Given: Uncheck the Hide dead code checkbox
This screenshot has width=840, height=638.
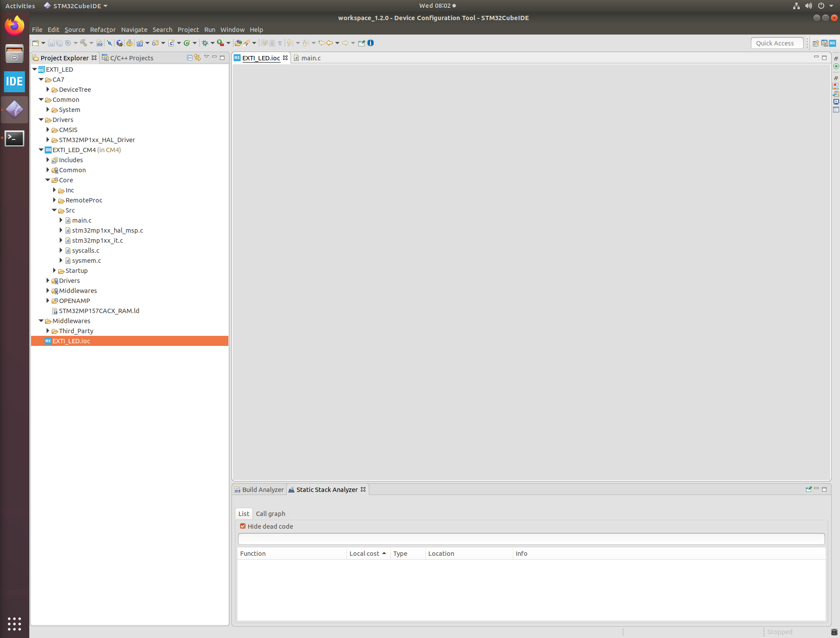Looking at the screenshot, I should pos(243,526).
